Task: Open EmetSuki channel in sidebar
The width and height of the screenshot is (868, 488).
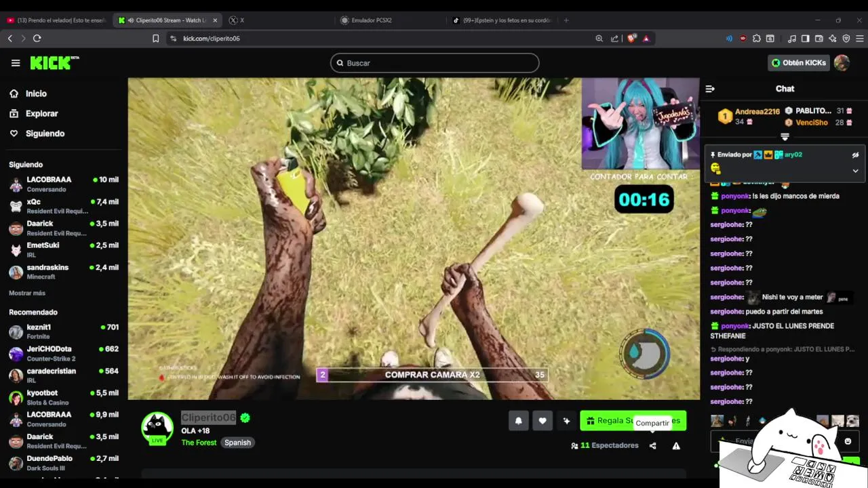Action: (x=64, y=250)
